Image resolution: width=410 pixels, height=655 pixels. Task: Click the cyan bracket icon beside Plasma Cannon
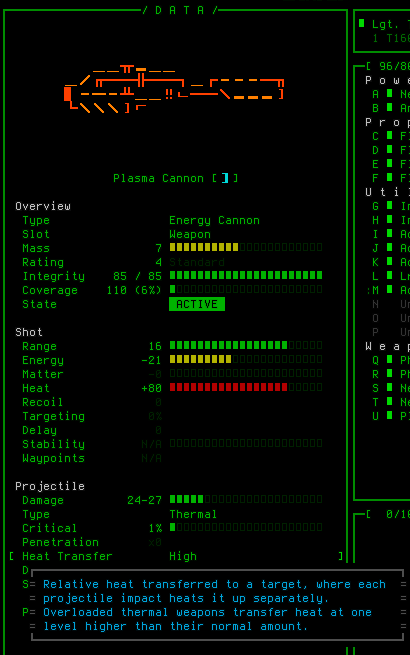(x=225, y=178)
